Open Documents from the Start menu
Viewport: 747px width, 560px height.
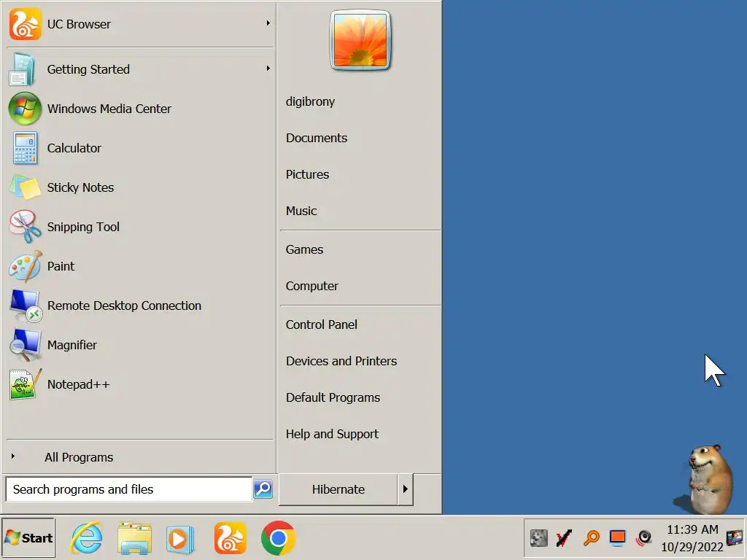click(317, 138)
